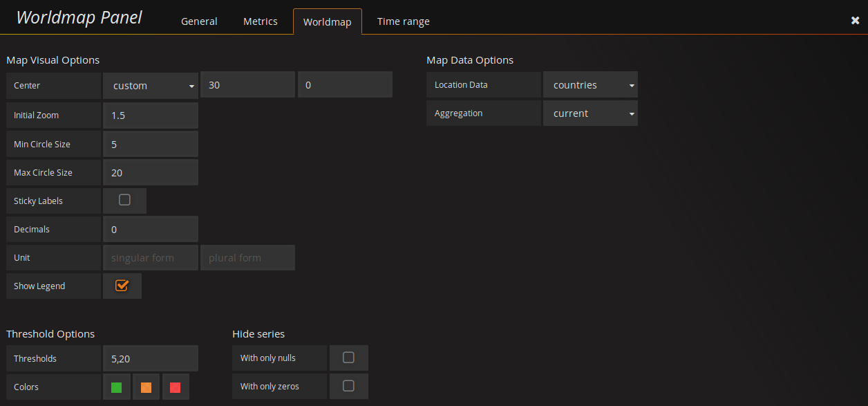The image size is (868, 406).
Task: Click the green threshold color swatch
Action: [116, 387]
